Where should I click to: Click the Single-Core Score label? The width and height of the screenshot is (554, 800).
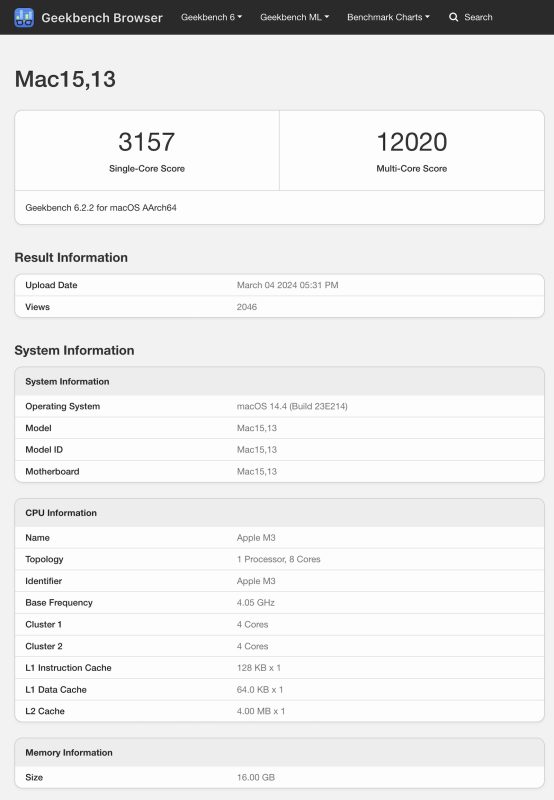click(x=147, y=168)
